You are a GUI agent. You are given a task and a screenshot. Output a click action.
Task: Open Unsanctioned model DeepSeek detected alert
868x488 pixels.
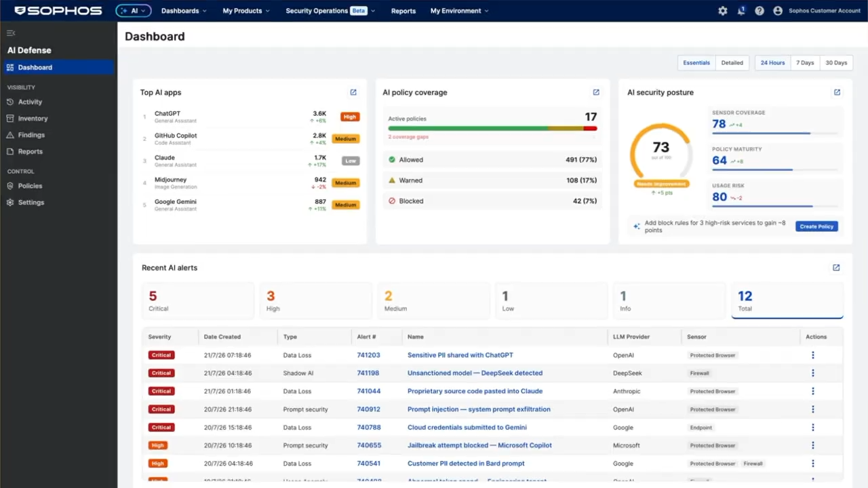point(475,373)
